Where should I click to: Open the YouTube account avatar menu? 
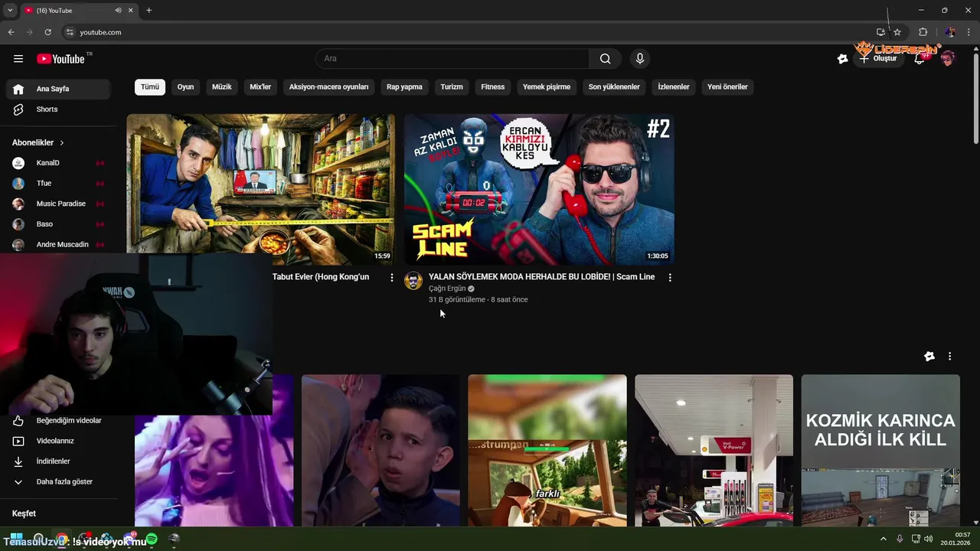948,59
